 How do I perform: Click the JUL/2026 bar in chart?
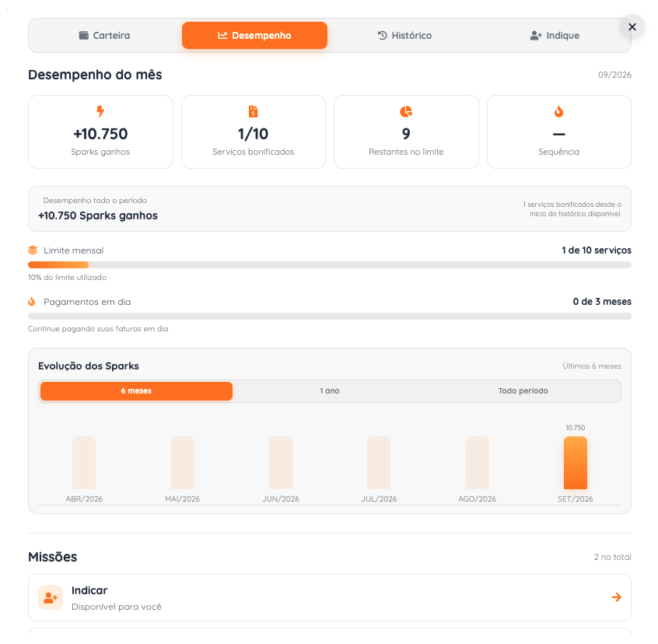coord(379,463)
